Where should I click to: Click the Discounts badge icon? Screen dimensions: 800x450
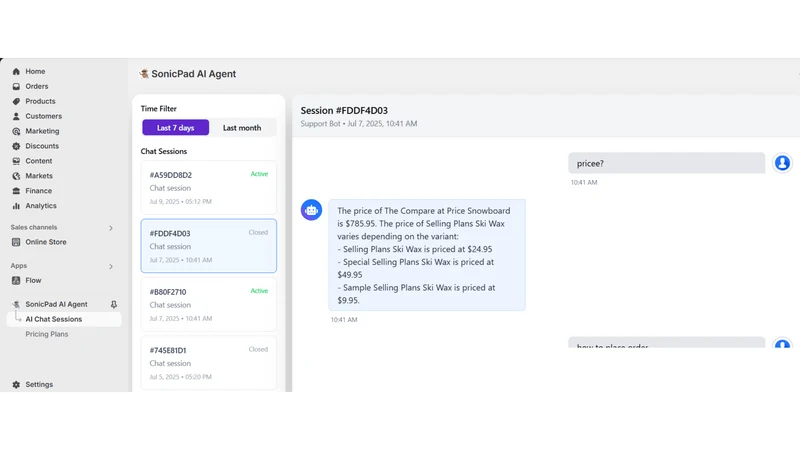click(x=16, y=146)
